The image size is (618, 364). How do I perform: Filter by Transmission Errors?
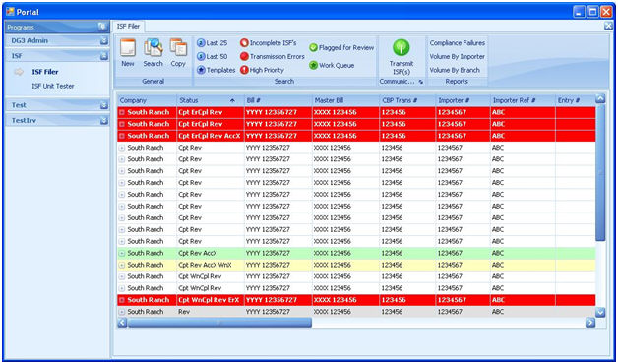coord(273,56)
